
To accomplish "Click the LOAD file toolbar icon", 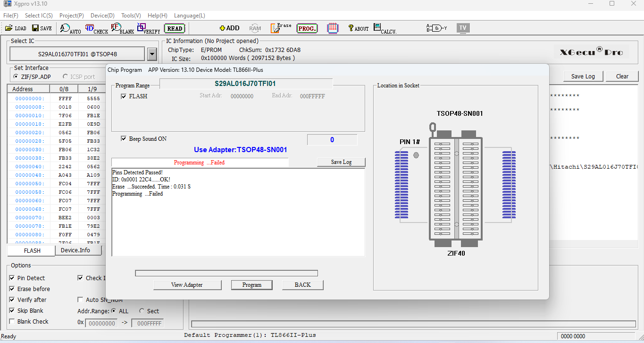I will point(16,28).
